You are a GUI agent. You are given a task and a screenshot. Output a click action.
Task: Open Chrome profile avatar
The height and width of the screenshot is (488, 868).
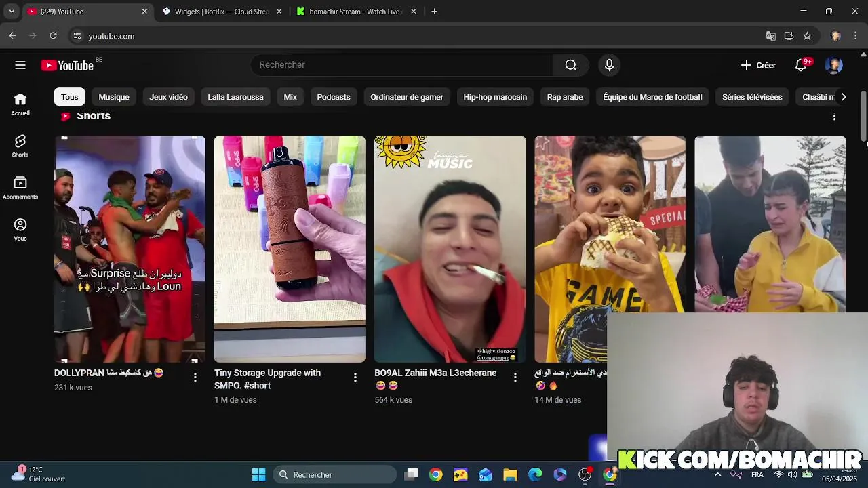tap(835, 36)
